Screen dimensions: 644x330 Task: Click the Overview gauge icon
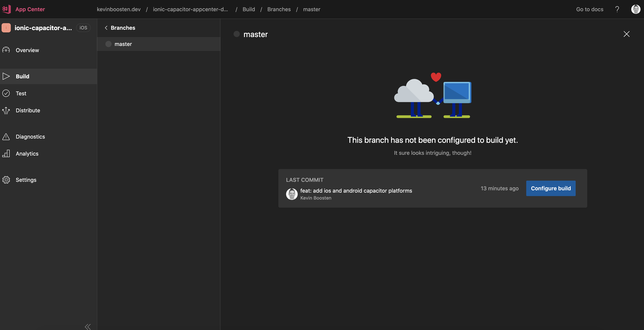point(6,50)
